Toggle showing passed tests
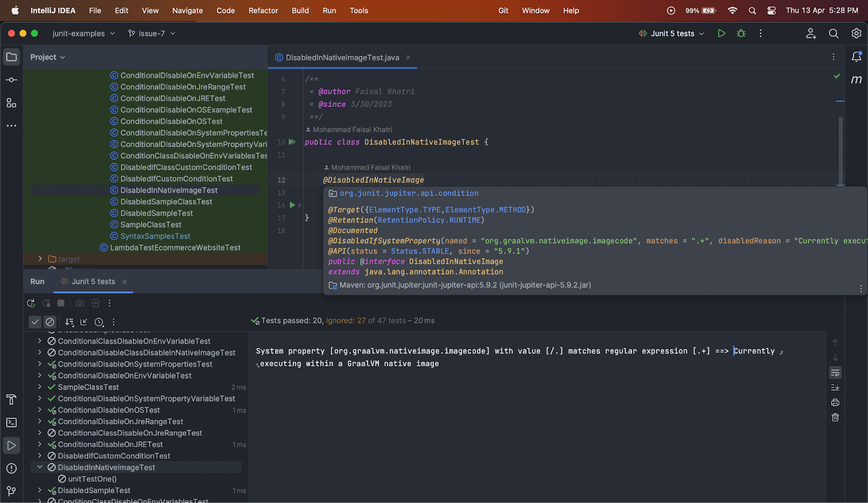 35,322
